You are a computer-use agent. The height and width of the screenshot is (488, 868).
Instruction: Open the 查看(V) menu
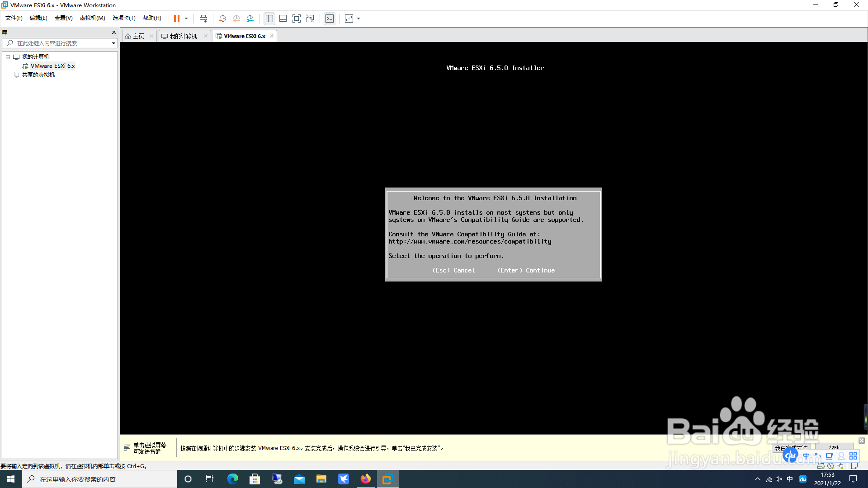(x=64, y=18)
